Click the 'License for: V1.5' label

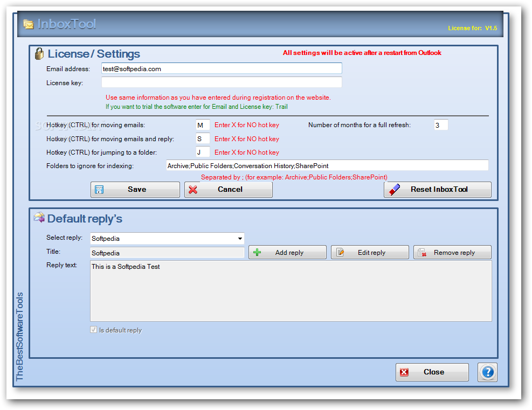(x=472, y=28)
